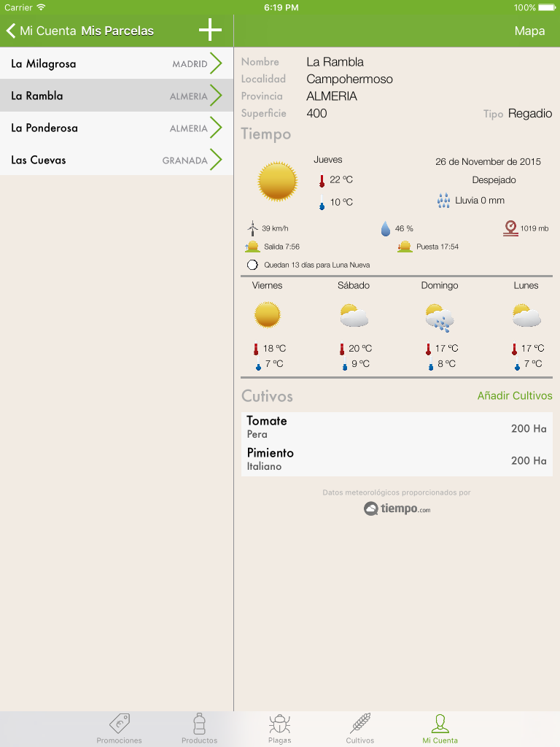The image size is (560, 747).
Task: Select the Pimiento Italiano crop row
Action: click(397, 460)
